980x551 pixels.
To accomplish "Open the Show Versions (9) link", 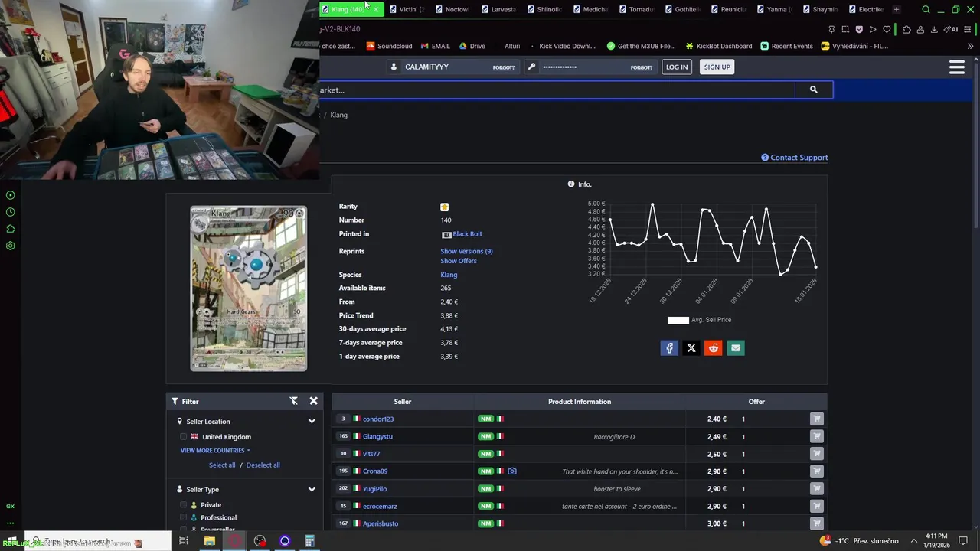I will coord(466,251).
